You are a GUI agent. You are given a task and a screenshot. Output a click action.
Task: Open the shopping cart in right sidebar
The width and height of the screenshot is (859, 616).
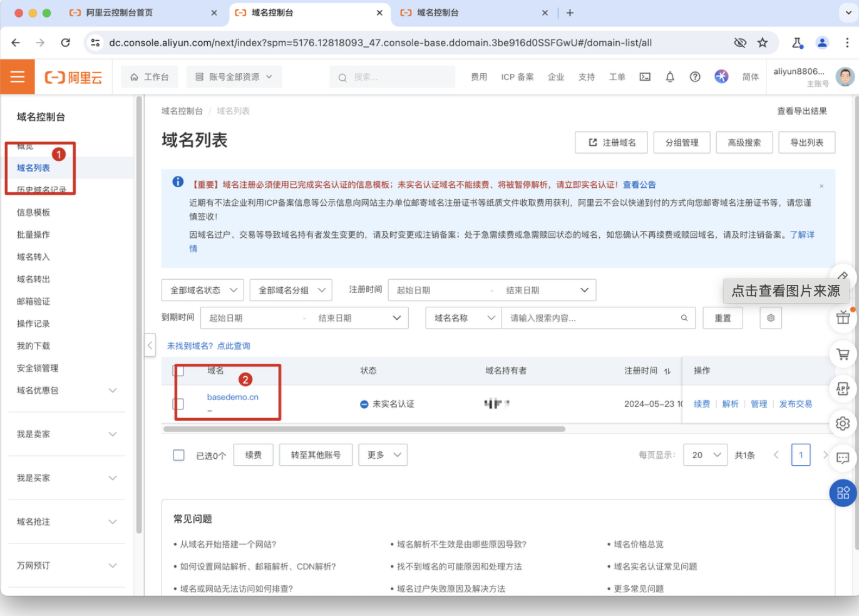point(843,354)
